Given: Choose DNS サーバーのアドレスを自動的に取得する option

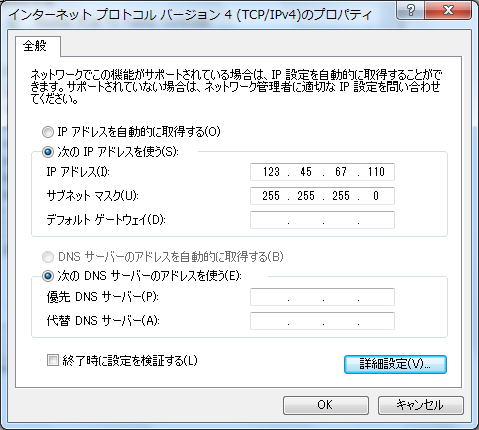Looking at the screenshot, I should tap(48, 257).
